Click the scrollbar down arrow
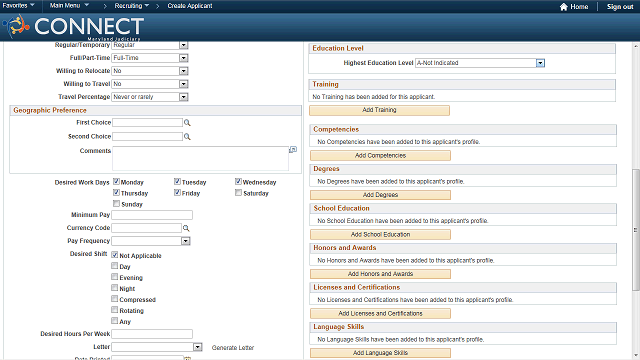The width and height of the screenshot is (640, 360). tap(636, 356)
